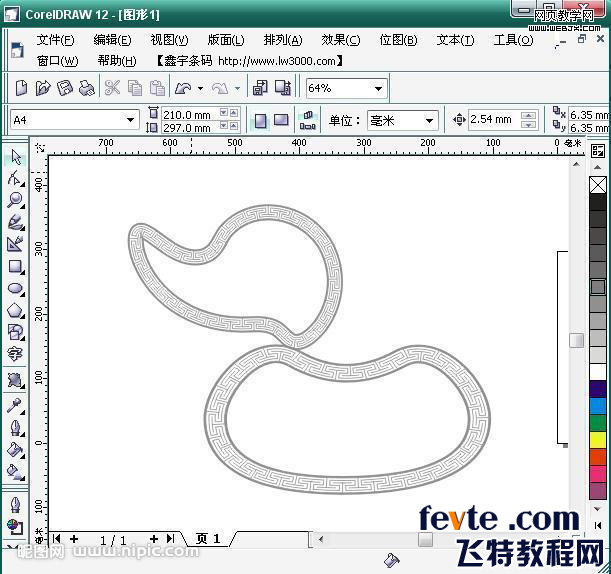Click the Print icon

pos(87,88)
